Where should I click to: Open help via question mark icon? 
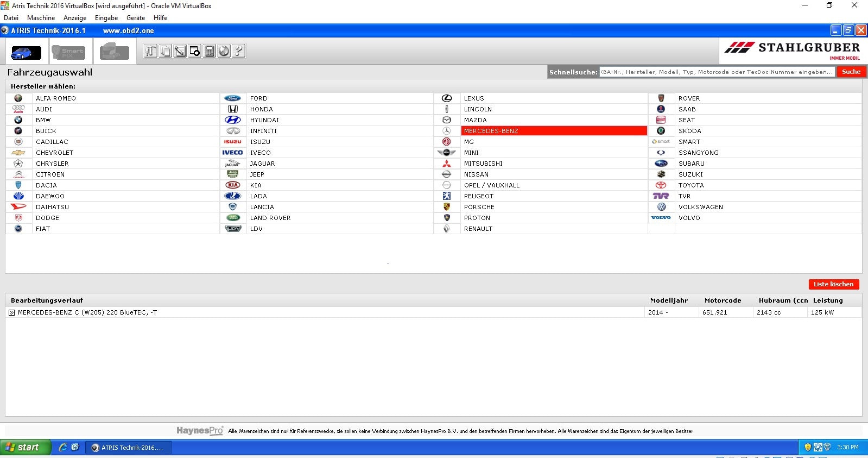pyautogui.click(x=238, y=51)
